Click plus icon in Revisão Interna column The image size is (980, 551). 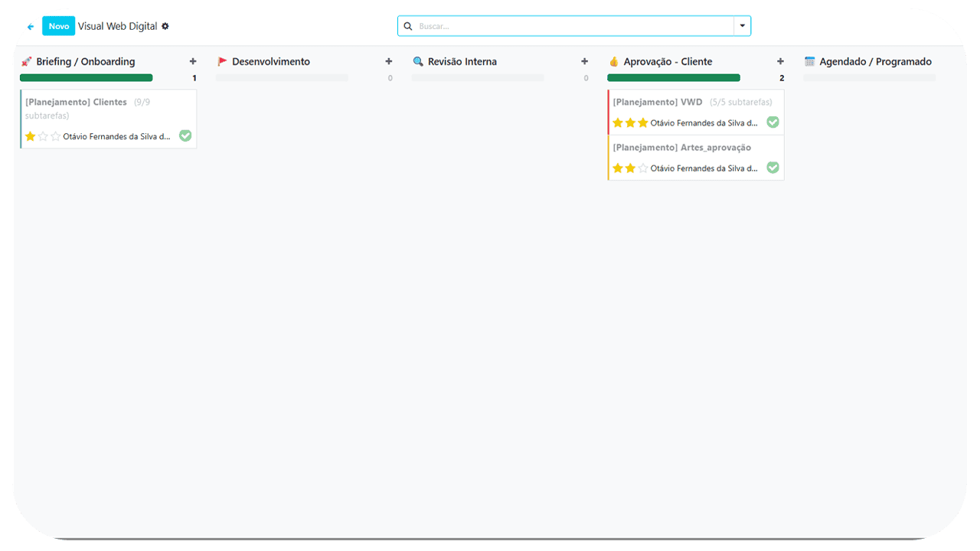tap(585, 61)
